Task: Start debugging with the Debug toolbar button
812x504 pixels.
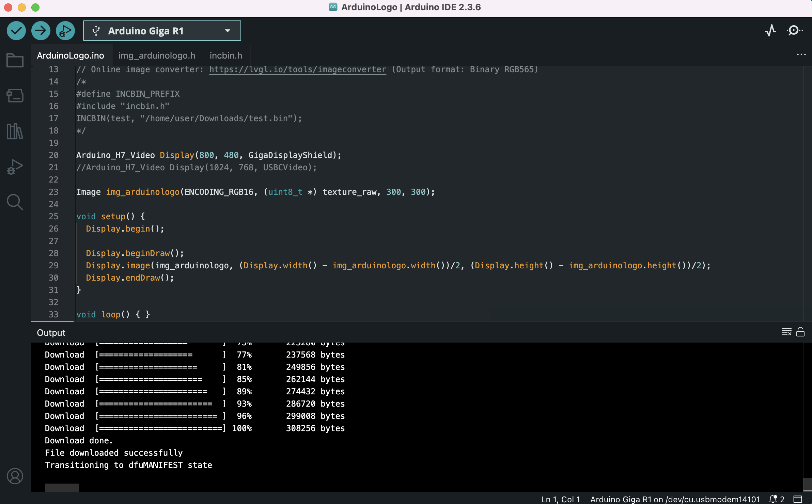Action: point(65,31)
